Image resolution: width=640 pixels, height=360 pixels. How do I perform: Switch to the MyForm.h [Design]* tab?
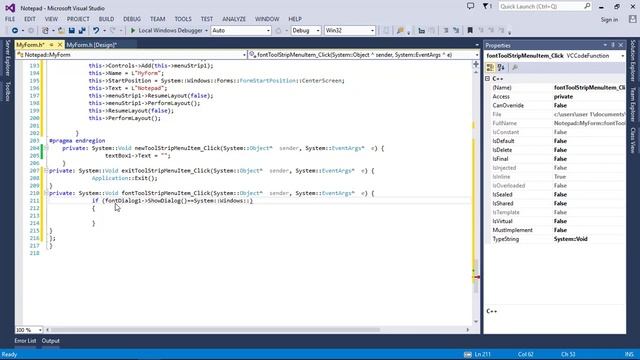click(x=91, y=45)
